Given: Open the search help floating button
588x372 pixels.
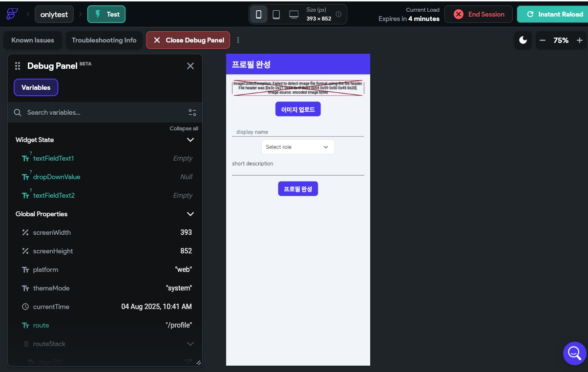Looking at the screenshot, I should click(x=574, y=353).
